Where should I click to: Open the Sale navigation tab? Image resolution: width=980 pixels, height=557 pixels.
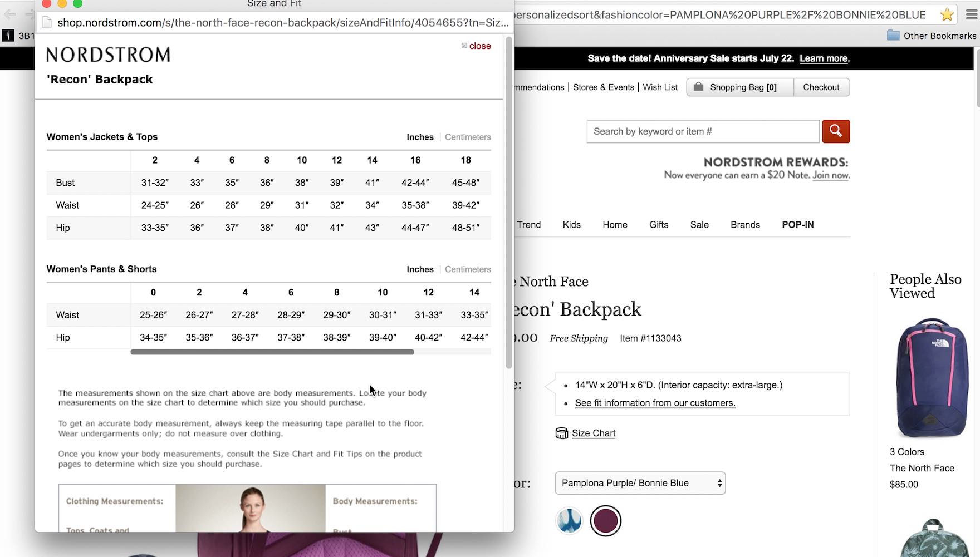pos(699,225)
